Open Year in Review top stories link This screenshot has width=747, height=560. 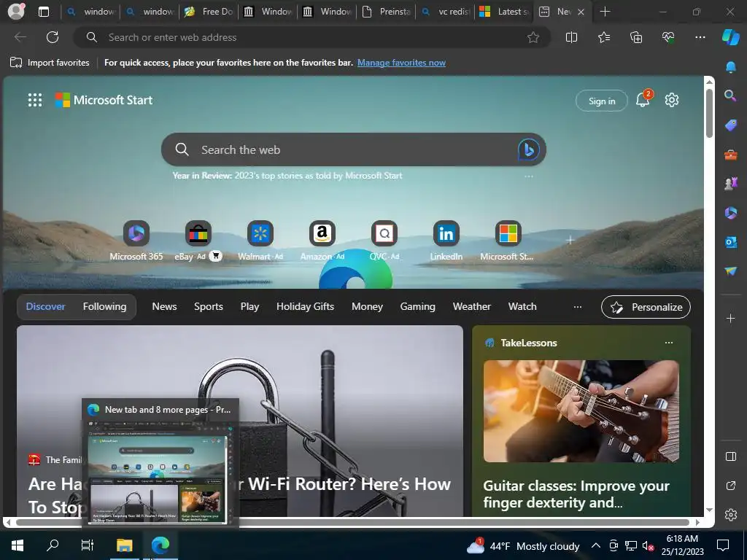click(287, 175)
